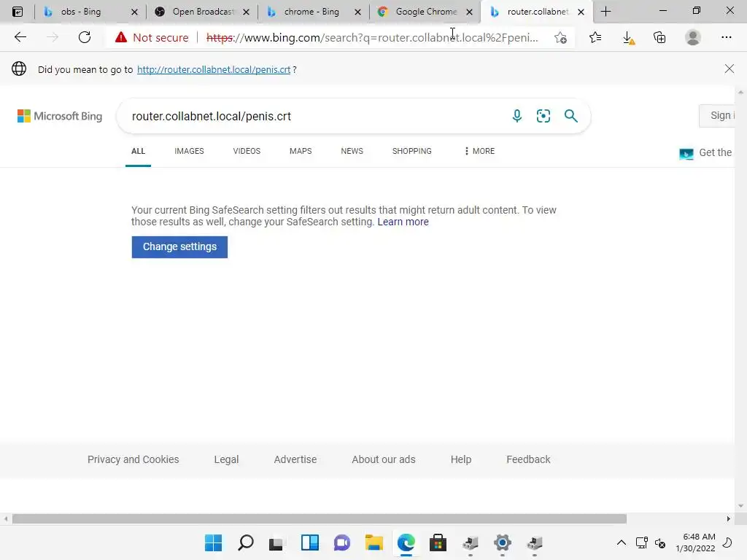Start a visual search with the camera icon
747x560 pixels.
[x=543, y=116]
